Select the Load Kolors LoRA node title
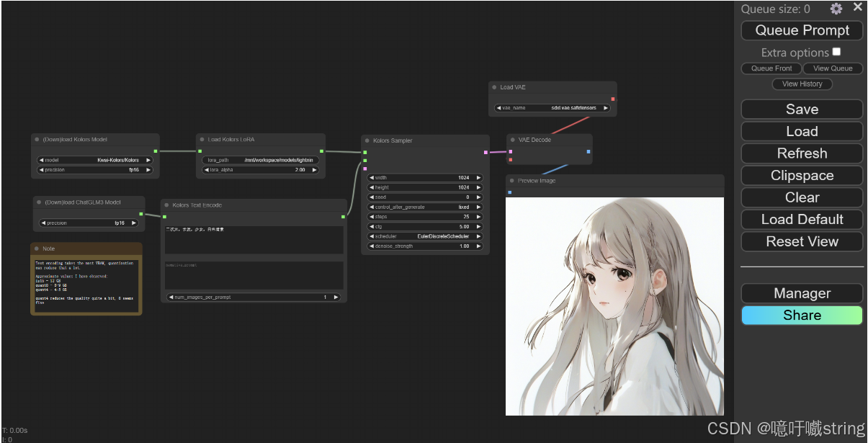The width and height of the screenshot is (868, 443). [x=231, y=140]
